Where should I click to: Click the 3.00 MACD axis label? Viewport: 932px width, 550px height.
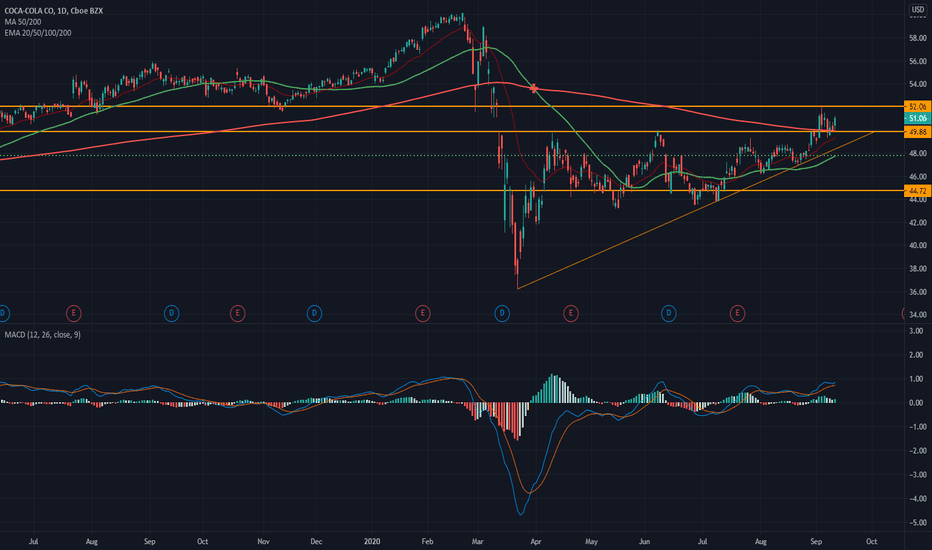[x=918, y=331]
